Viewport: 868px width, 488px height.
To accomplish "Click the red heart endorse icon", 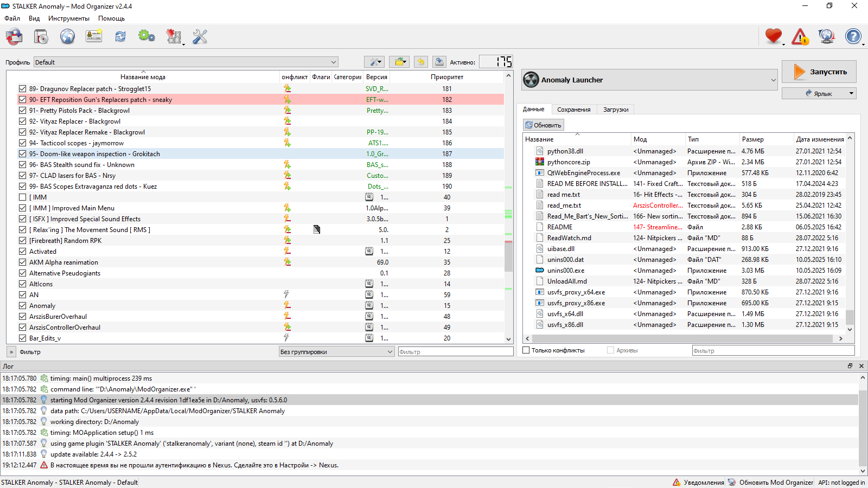I will pyautogui.click(x=774, y=36).
